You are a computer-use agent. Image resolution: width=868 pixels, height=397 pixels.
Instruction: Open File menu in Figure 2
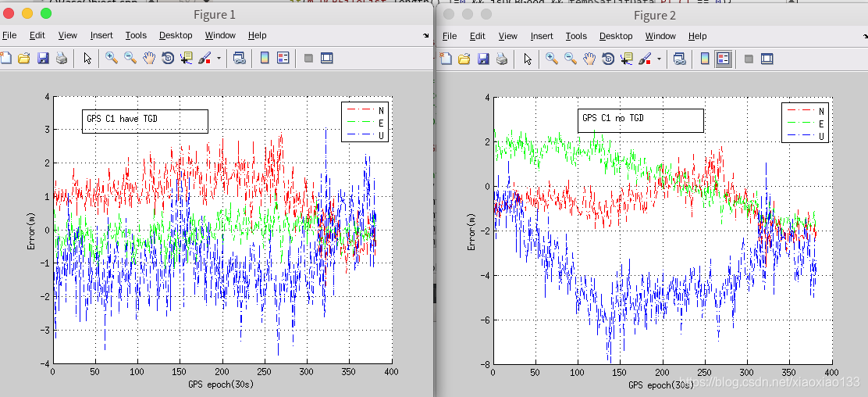coord(450,35)
